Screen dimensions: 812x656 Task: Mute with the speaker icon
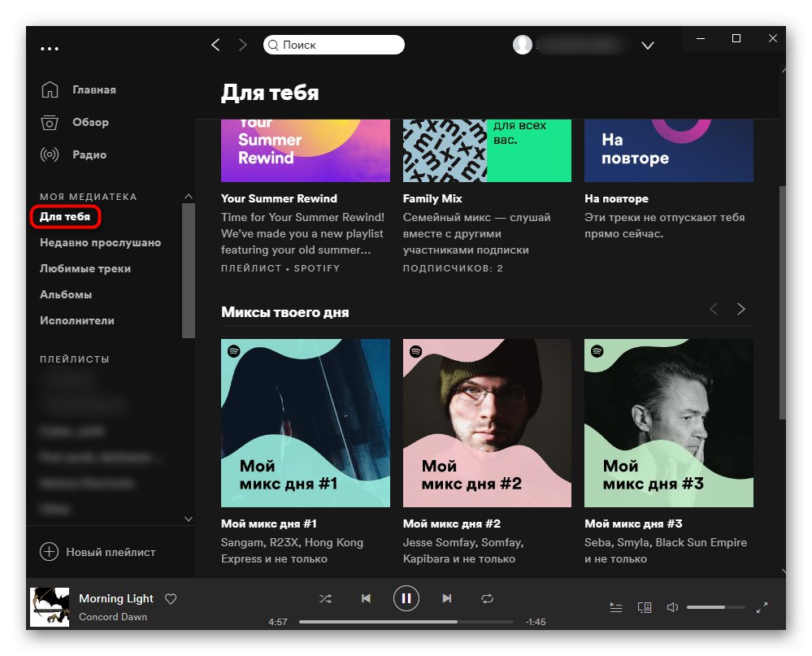tap(672, 607)
